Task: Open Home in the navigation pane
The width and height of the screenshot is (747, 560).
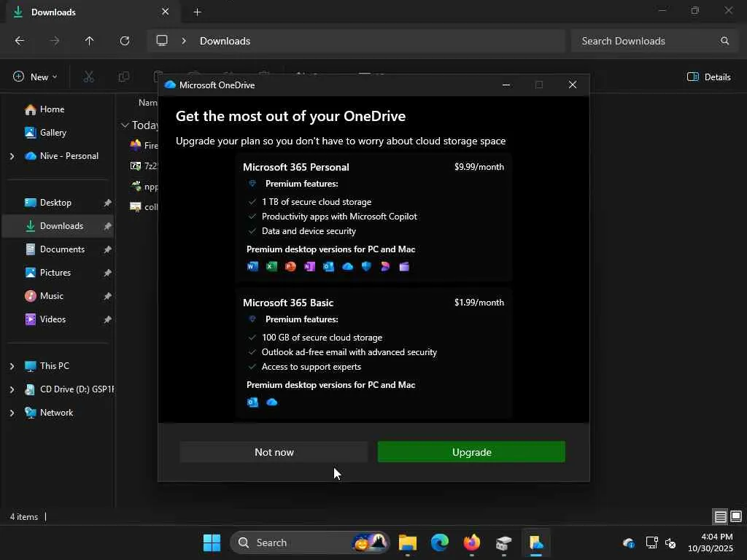Action: tap(52, 109)
